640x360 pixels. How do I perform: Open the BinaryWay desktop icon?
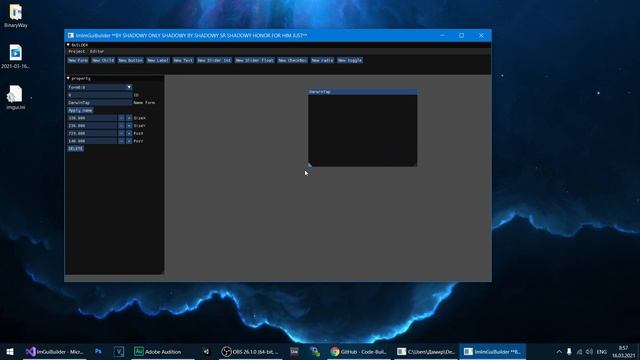[16, 16]
